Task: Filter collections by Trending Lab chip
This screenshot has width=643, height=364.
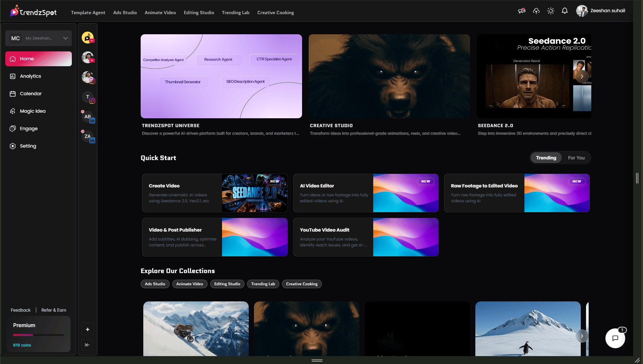Action: (x=263, y=284)
